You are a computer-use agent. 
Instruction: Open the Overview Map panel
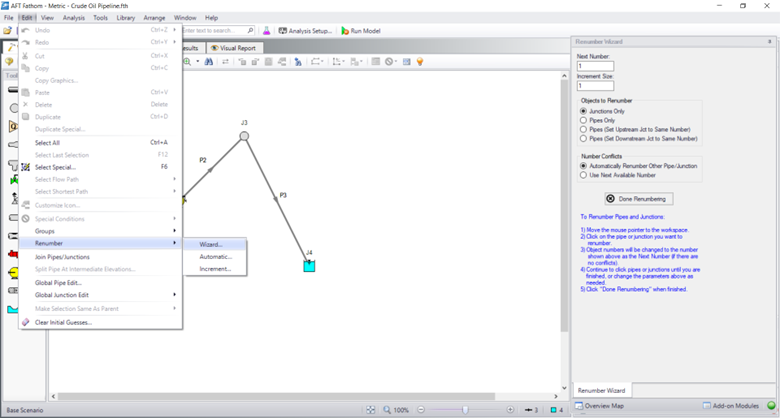pos(604,407)
